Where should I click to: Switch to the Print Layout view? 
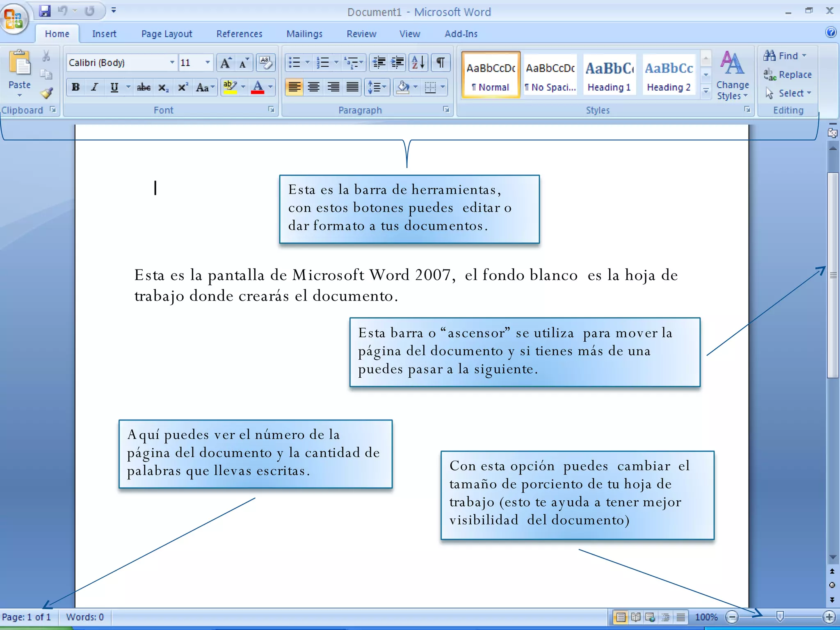[x=621, y=617]
